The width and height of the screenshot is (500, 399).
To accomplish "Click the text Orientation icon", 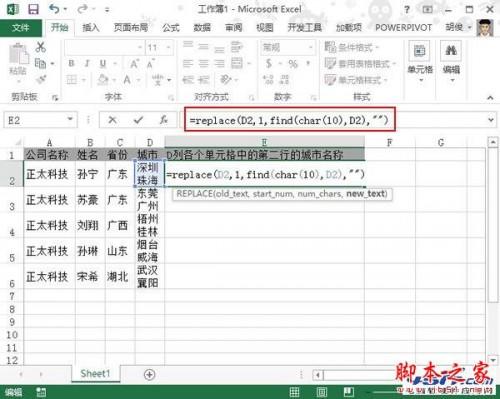I will coord(226,80).
